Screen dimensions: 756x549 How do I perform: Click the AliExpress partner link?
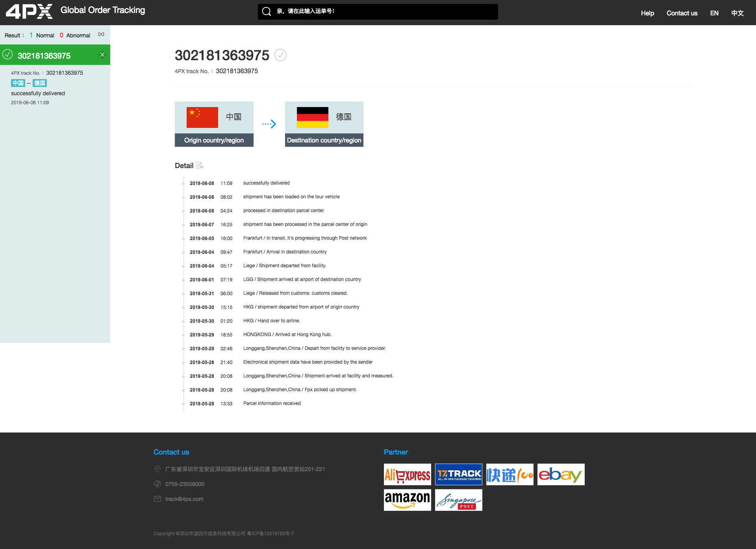pyautogui.click(x=408, y=475)
